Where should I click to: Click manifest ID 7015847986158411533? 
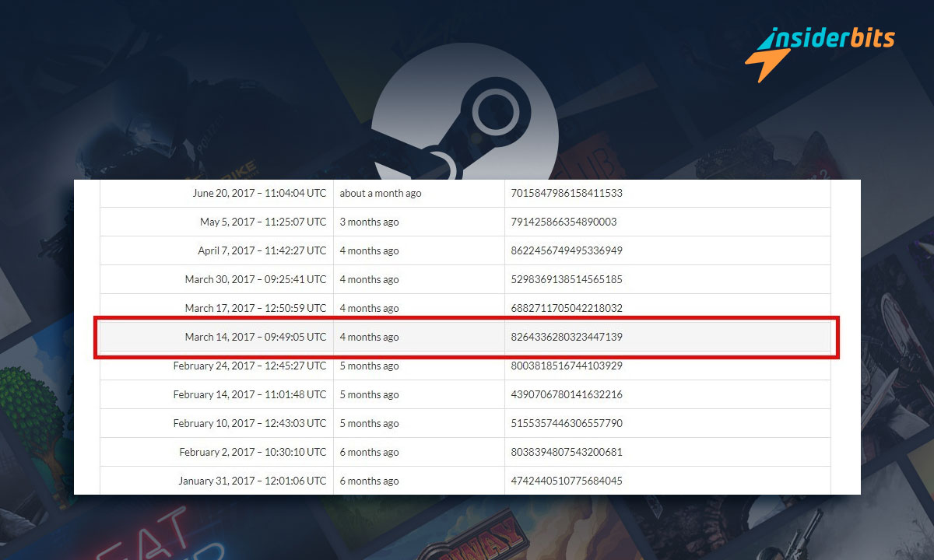[x=566, y=193]
